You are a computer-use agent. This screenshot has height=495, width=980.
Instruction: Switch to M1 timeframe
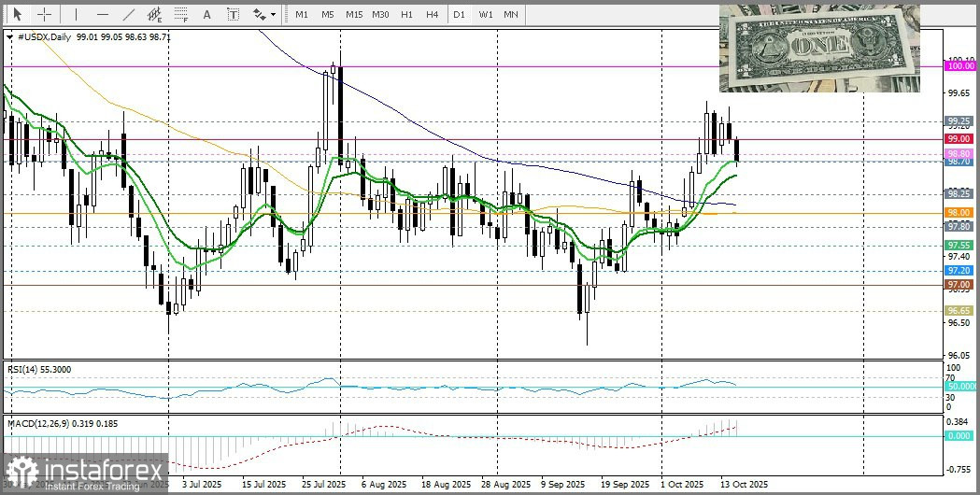click(301, 15)
